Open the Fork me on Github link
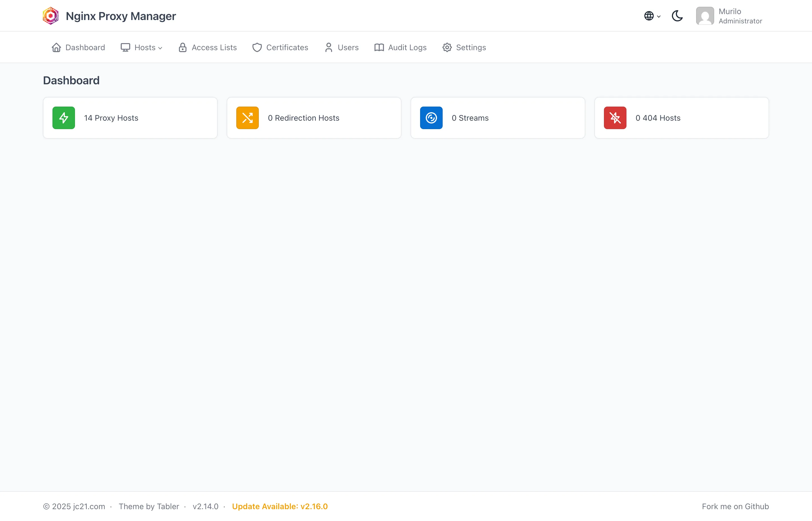Image resolution: width=812 pixels, height=521 pixels. coord(735,506)
